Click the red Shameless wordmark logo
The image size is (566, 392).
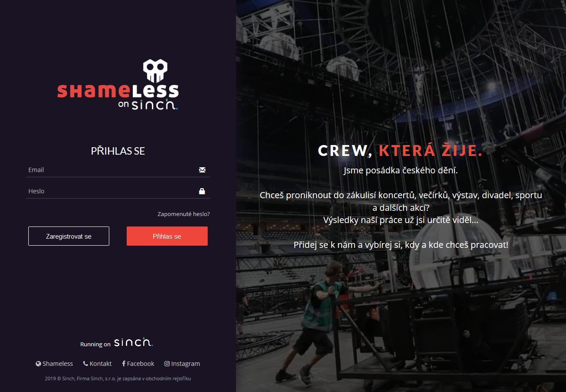pos(118,91)
